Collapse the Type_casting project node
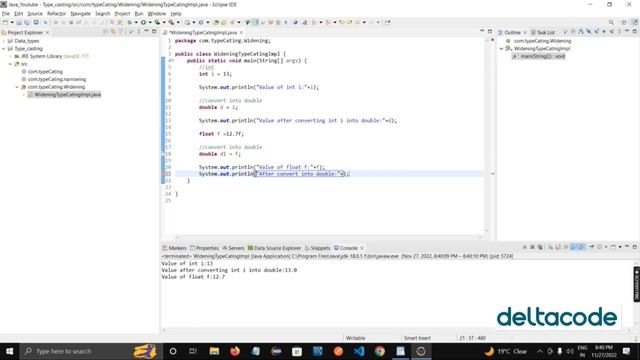This screenshot has width=640, height=360. tap(4, 49)
